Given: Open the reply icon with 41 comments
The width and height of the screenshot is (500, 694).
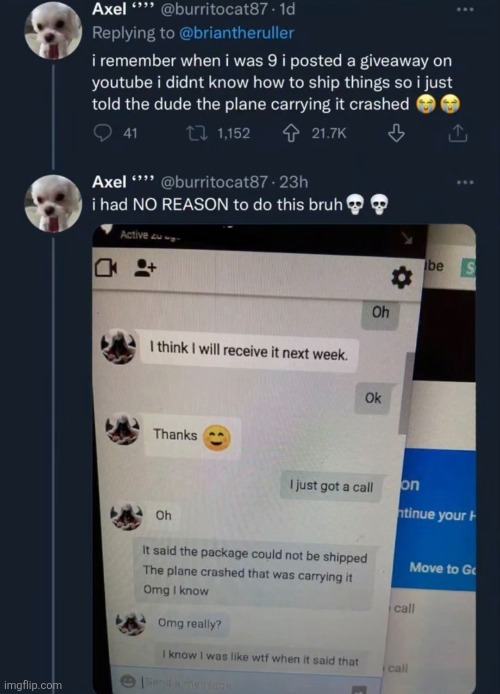Looking at the screenshot, I should [x=103, y=133].
